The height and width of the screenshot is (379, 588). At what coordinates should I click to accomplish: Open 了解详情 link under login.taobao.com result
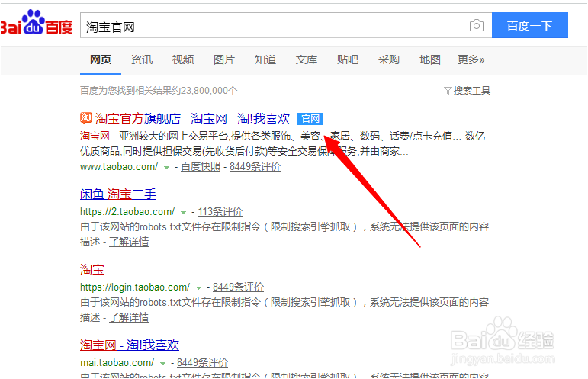129,317
